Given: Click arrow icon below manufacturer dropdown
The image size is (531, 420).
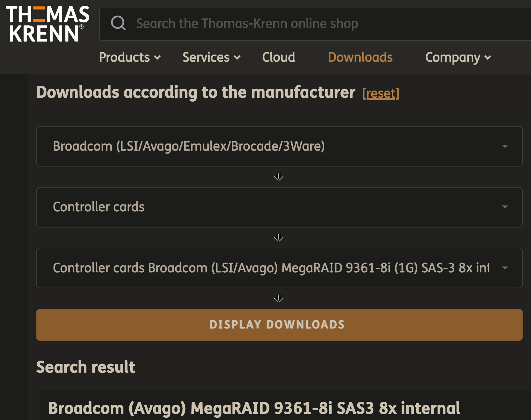Looking at the screenshot, I should (x=279, y=177).
